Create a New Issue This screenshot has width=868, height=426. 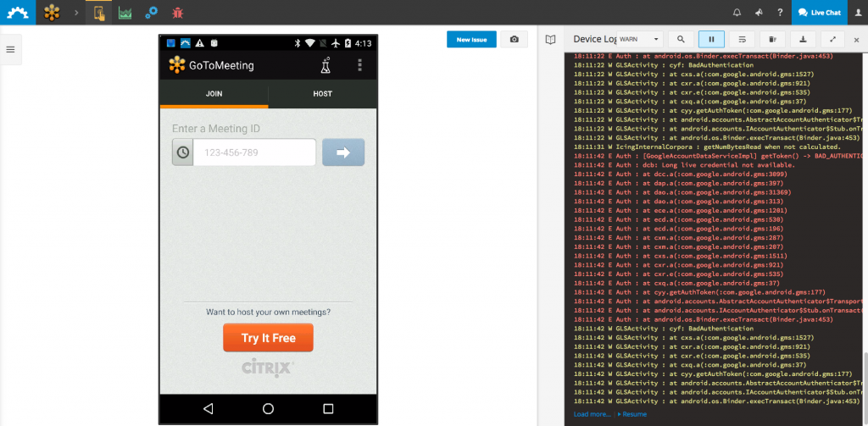(x=471, y=39)
